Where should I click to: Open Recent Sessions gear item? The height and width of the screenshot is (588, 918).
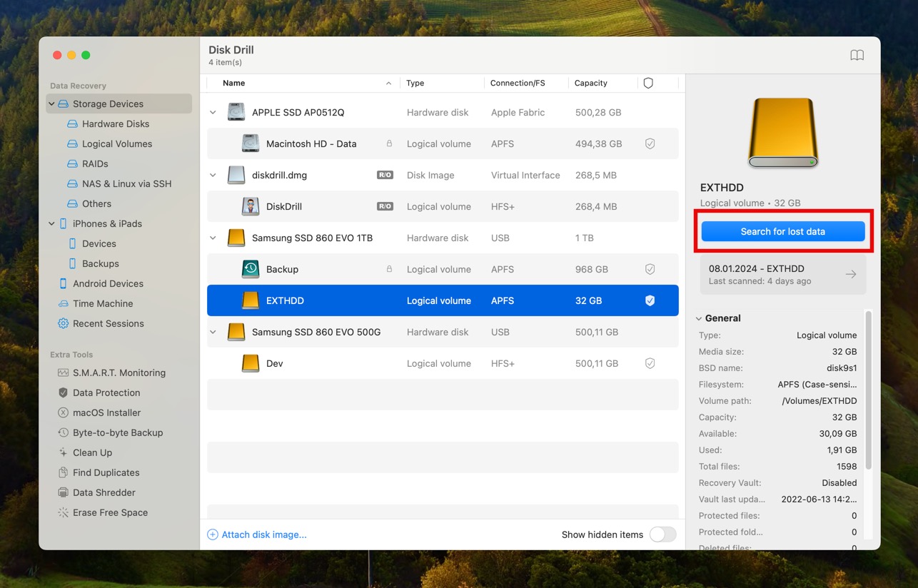tap(108, 323)
